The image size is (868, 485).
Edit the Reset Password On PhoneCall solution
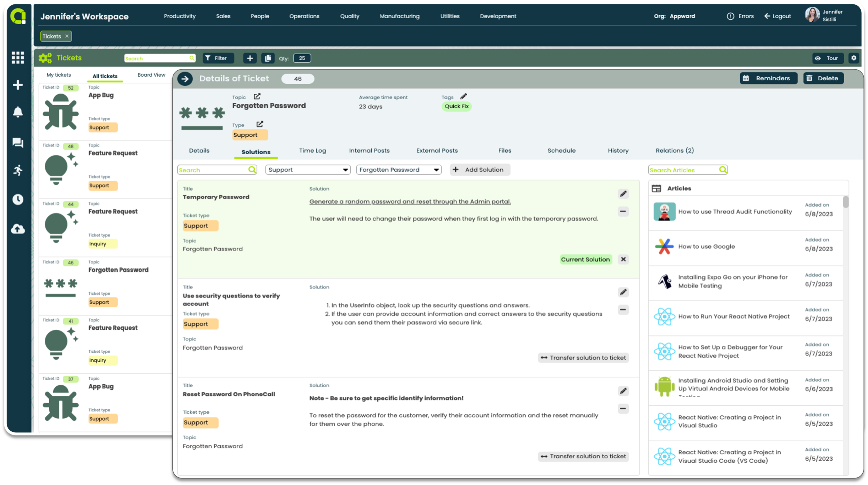coord(623,391)
